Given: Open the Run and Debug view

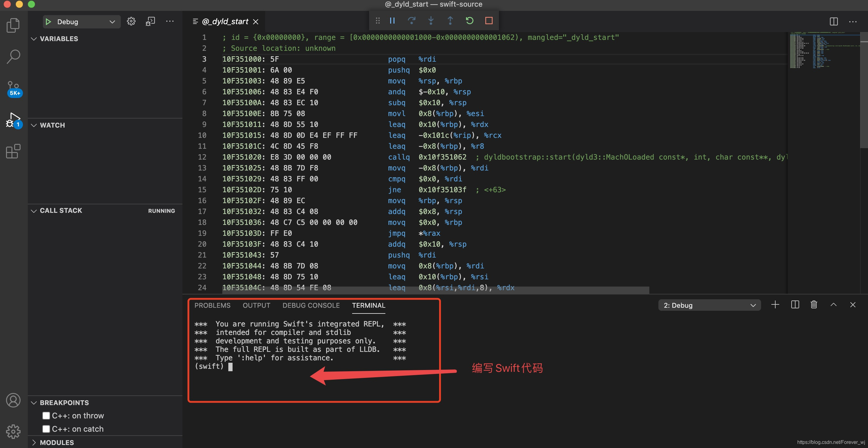Looking at the screenshot, I should pyautogui.click(x=14, y=120).
